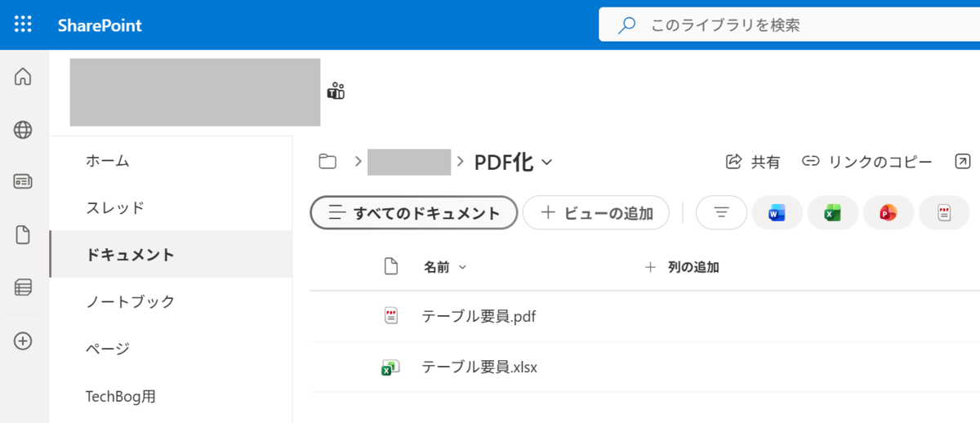Click the Create plus icon in rail
Viewport: 980px width, 423px height.
[23, 341]
